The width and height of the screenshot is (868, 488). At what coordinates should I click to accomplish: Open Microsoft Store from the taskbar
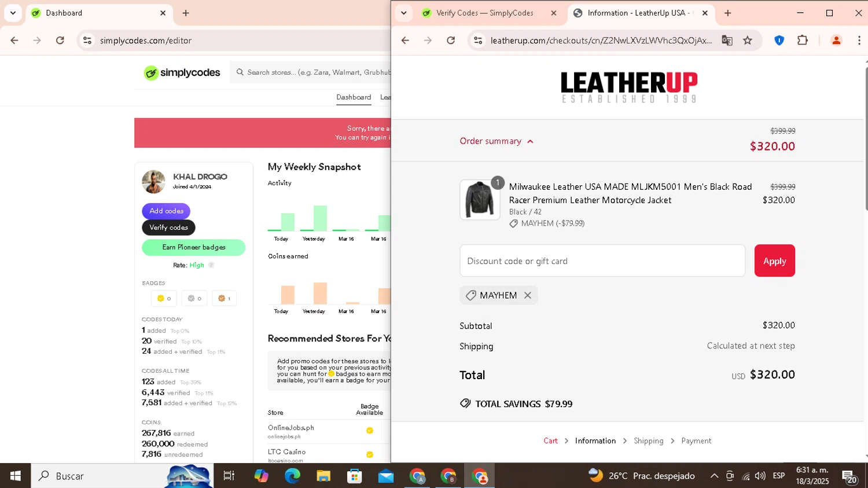[x=355, y=476]
